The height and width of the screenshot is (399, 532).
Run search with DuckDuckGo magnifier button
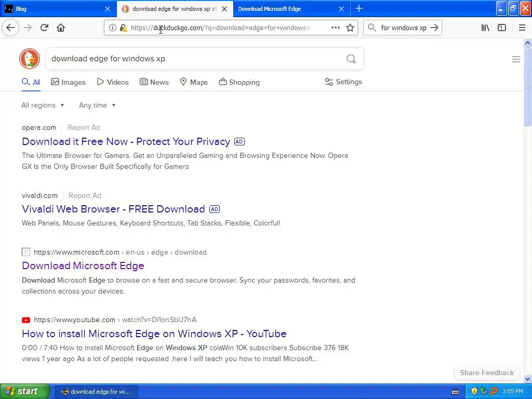(351, 59)
